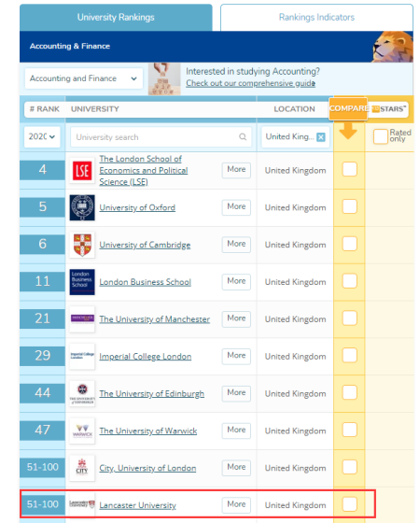
Task: Click the orange COMPARE button
Action: (x=348, y=108)
